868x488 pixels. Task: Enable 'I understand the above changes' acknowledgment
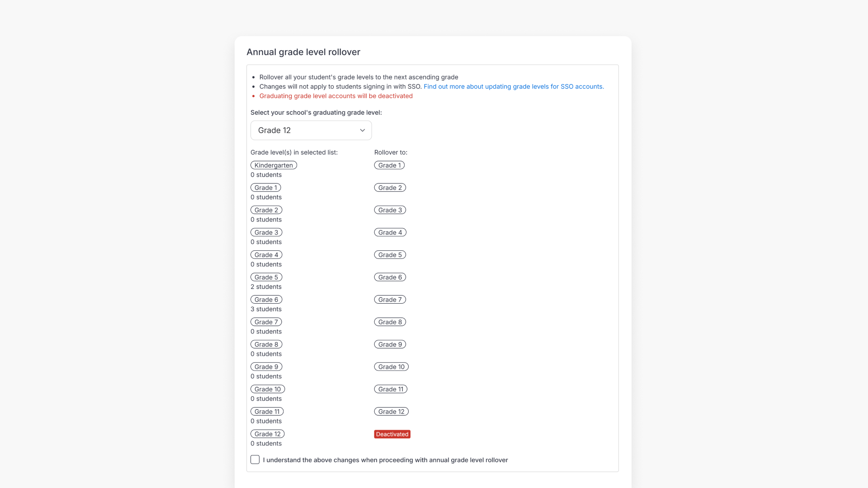pos(255,460)
